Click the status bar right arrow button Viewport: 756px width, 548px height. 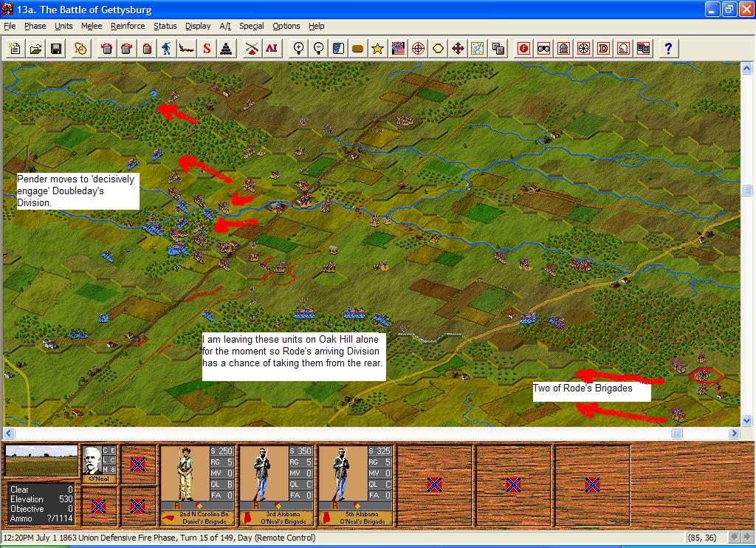[x=746, y=537]
